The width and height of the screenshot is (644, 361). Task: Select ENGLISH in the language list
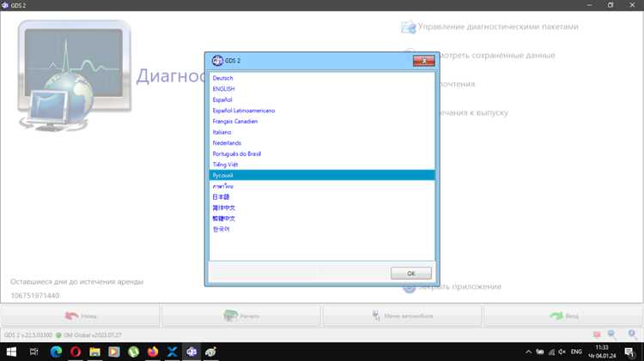(x=322, y=88)
